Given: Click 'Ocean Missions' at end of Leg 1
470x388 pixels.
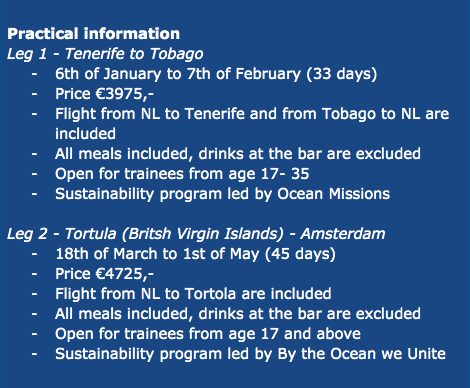Looking at the screenshot, I should point(334,194).
